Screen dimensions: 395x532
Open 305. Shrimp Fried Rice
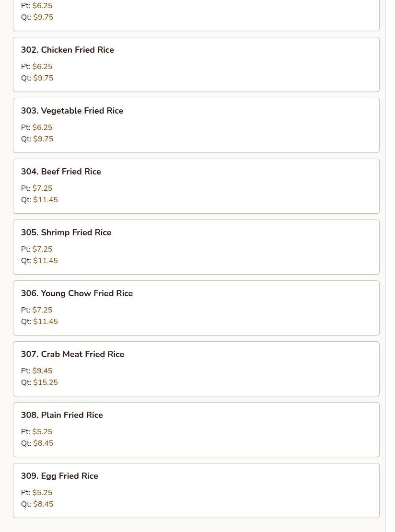(x=66, y=232)
